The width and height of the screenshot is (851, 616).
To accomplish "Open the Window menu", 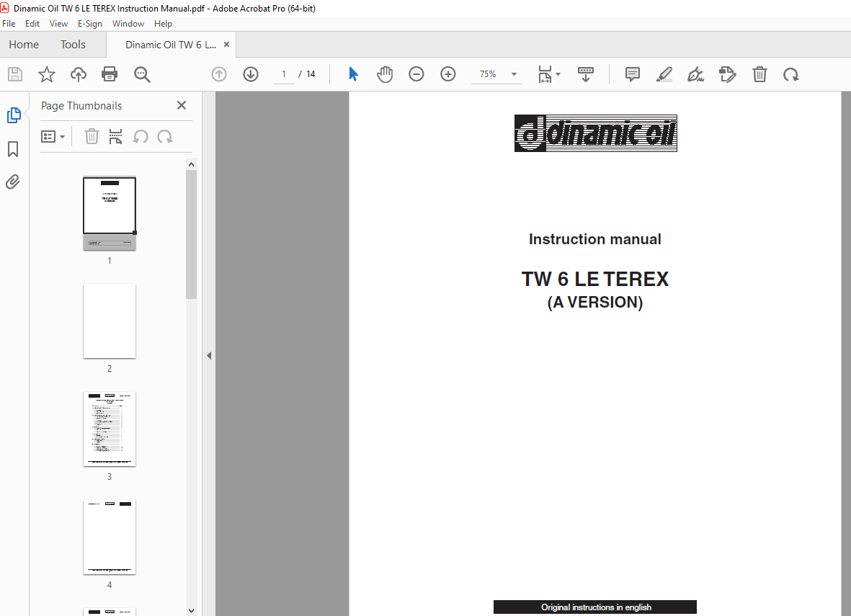I will coord(128,24).
